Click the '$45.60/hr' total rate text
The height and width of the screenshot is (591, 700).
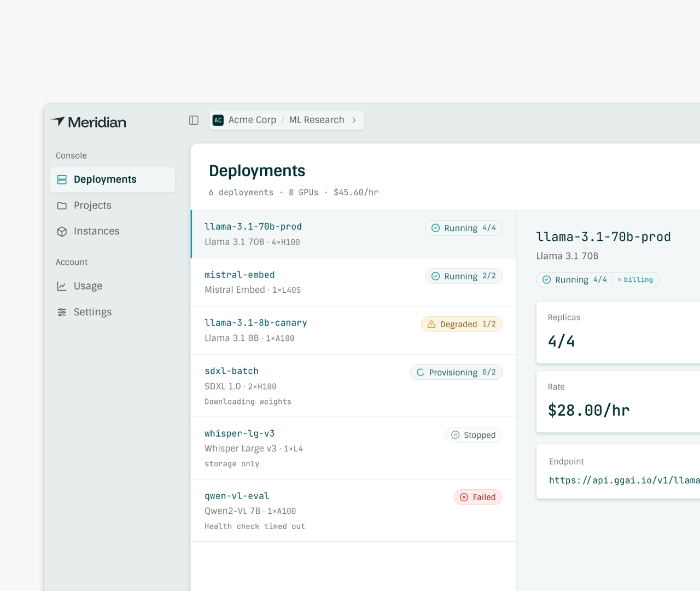coord(356,193)
